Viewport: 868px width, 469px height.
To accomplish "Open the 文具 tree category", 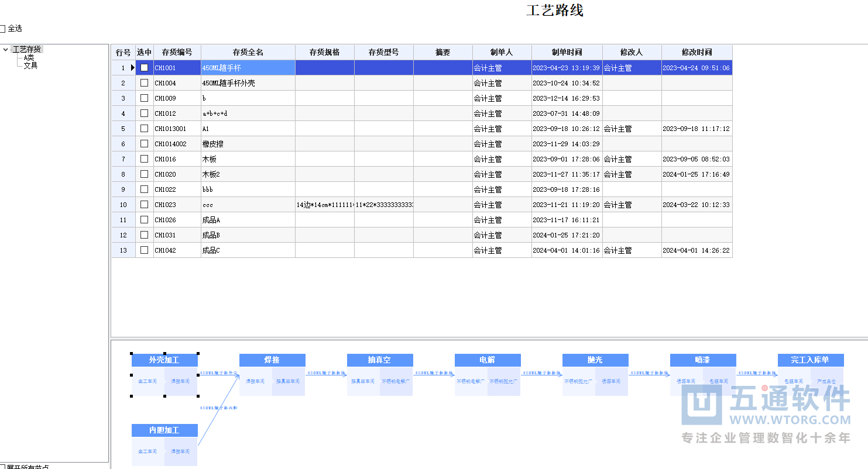I will click(x=30, y=65).
